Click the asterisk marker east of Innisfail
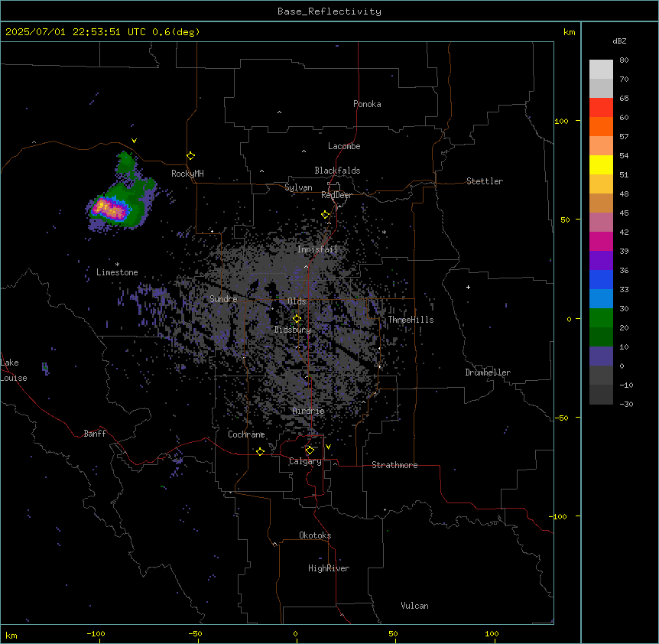The image size is (659, 644). click(384, 232)
